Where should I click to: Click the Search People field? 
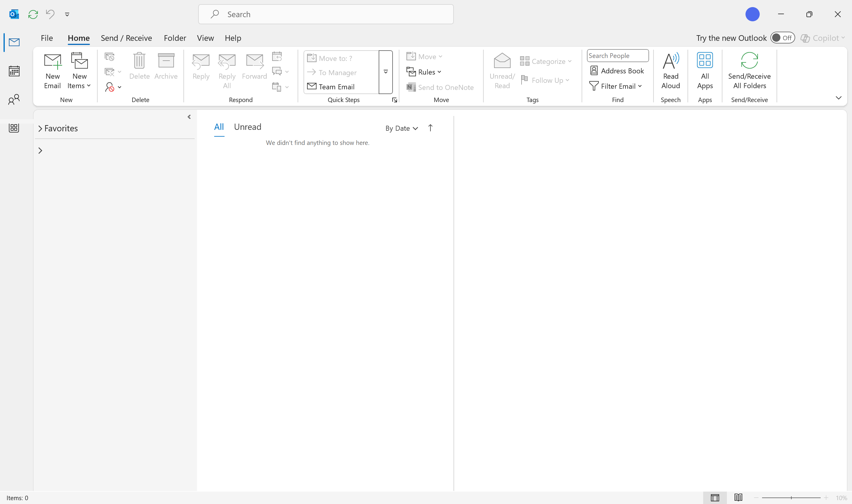pyautogui.click(x=617, y=55)
